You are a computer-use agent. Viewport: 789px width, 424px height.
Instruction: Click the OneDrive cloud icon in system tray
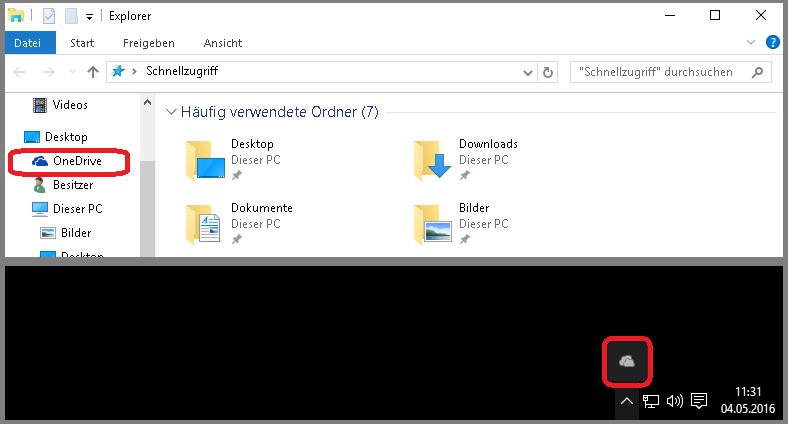pos(627,361)
